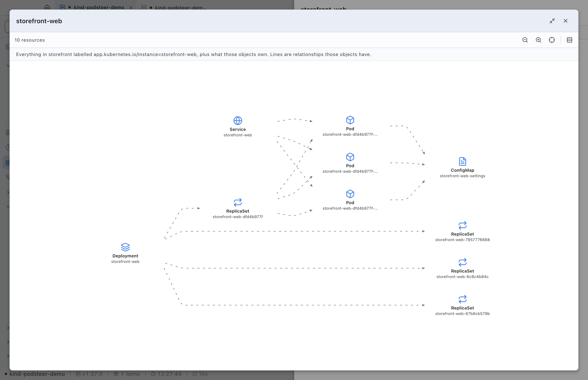Select ReplicaSet storefront-web-67b8cb579b node icon
This screenshot has height=380, width=588.
(x=462, y=299)
